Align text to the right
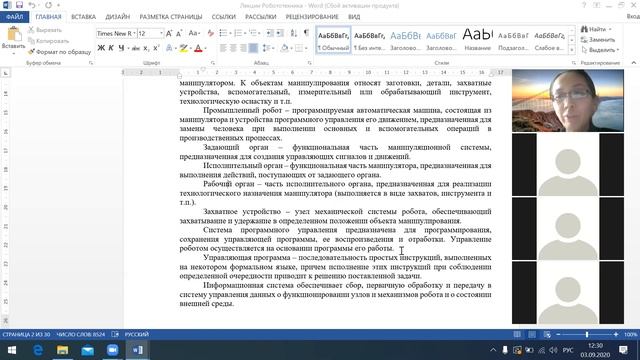The width and height of the screenshot is (640, 360). [243, 48]
